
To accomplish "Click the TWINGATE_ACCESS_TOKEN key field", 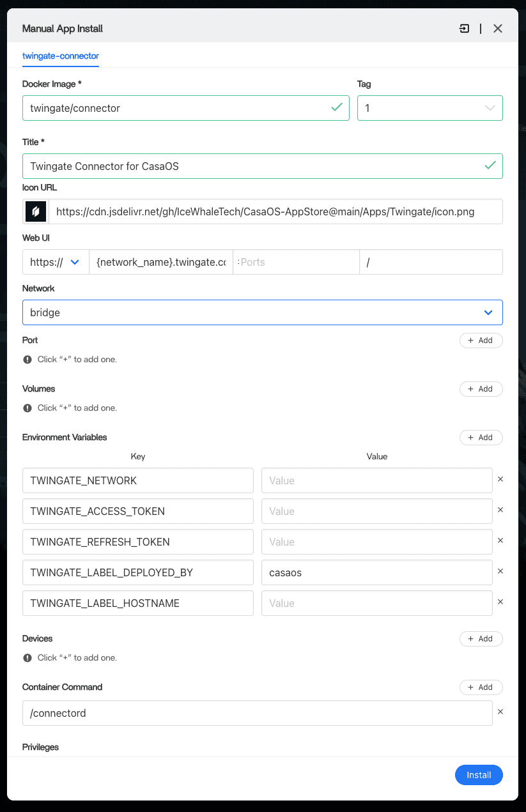I will click(138, 511).
